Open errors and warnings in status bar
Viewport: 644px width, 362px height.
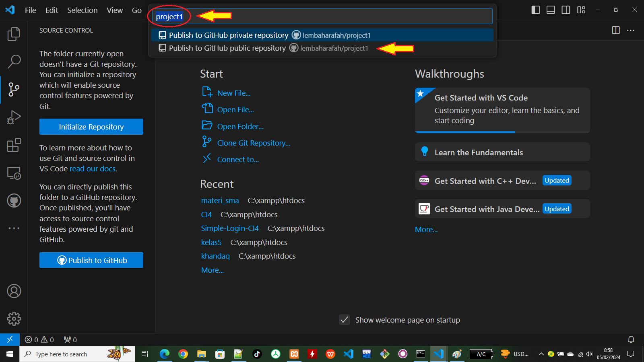[39, 339]
